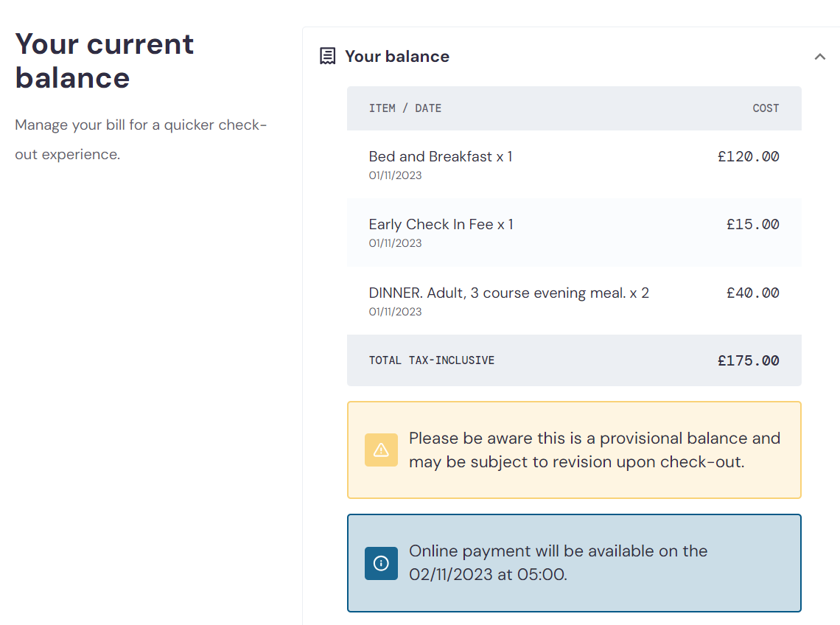Collapse the Your balance section chevron

click(819, 56)
